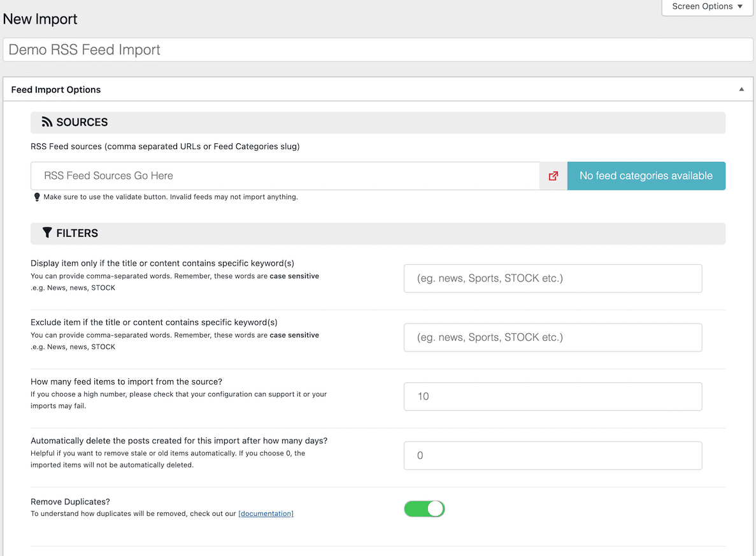The width and height of the screenshot is (756, 556).
Task: Click the funnel icon beside FILTERS
Action: [x=47, y=233]
